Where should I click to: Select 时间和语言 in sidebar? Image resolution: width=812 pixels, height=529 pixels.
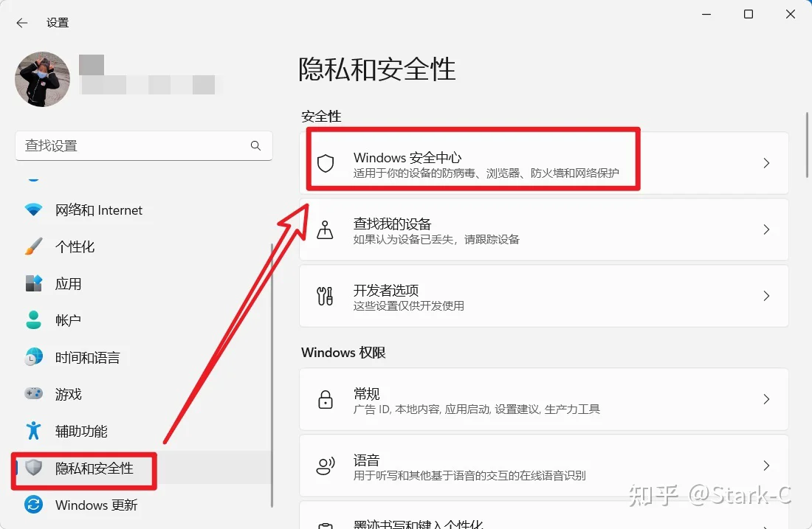pyautogui.click(x=88, y=357)
